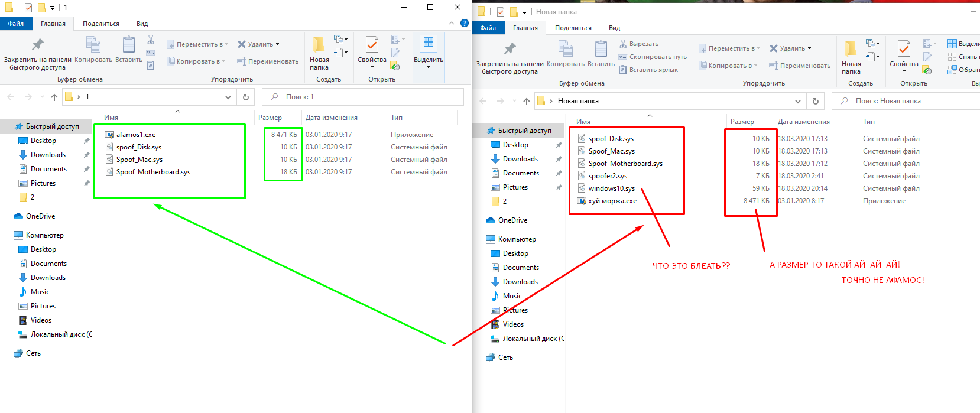Click the Paste icon in the left window ribbon

coord(128,45)
